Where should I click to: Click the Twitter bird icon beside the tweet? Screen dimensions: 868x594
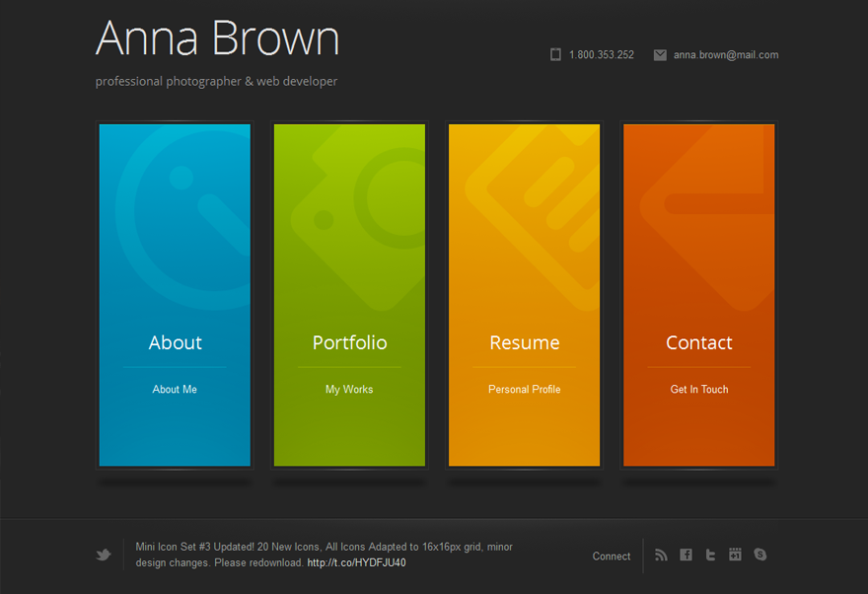pos(104,555)
